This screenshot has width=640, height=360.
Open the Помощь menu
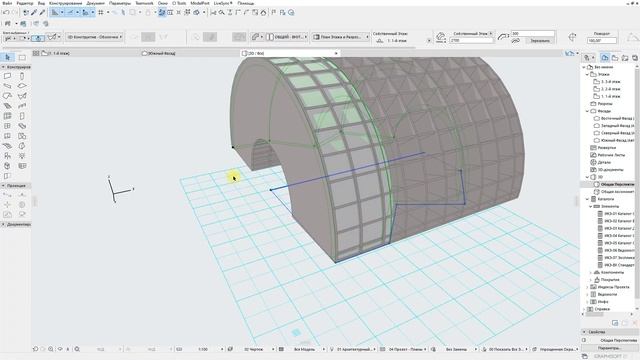point(246,3)
